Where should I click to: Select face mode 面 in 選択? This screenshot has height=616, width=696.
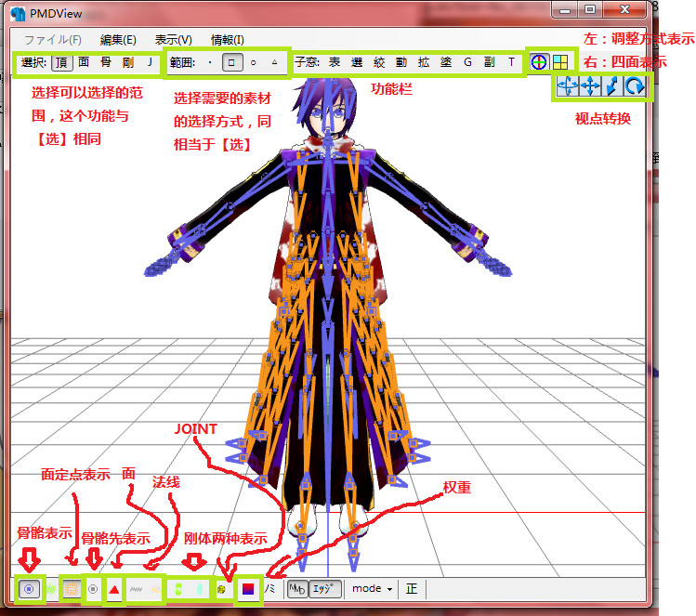click(x=84, y=62)
